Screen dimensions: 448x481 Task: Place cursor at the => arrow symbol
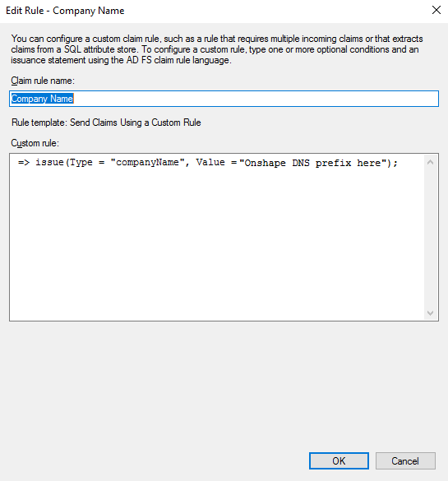coord(24,162)
